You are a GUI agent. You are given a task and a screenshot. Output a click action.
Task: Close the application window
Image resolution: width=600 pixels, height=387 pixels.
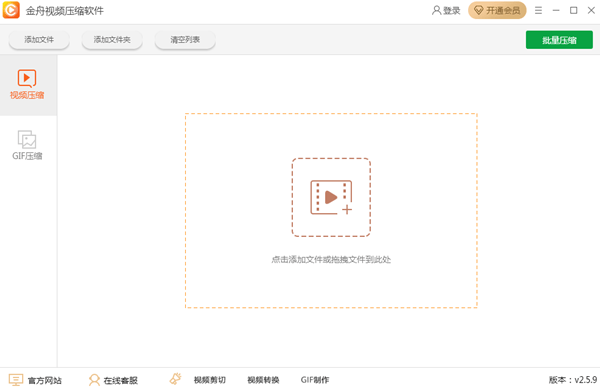click(591, 10)
